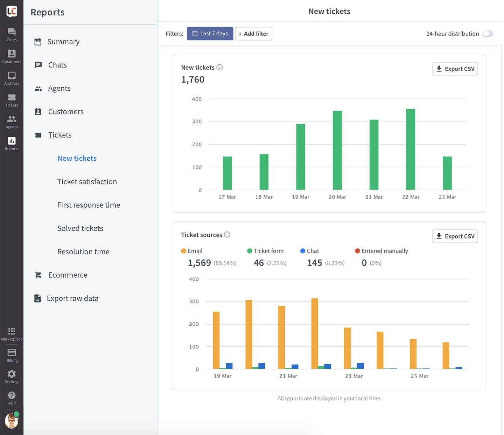Open the Chats report section

[x=57, y=65]
